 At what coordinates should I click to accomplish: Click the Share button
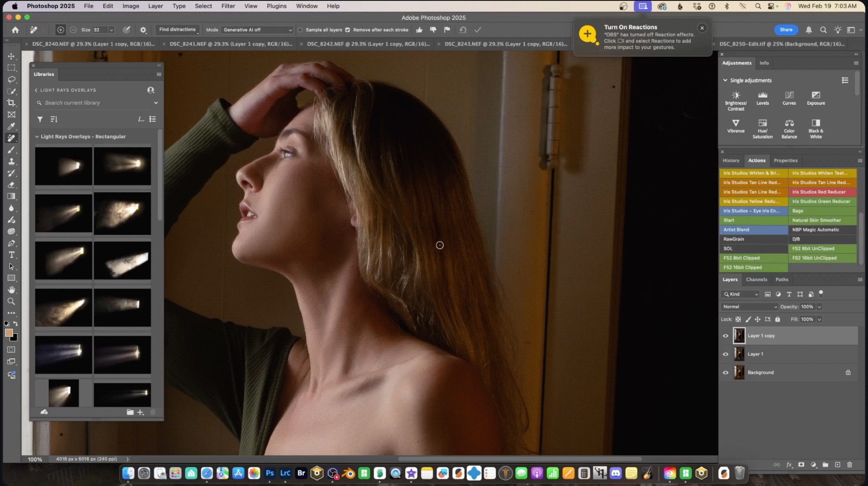(x=786, y=30)
